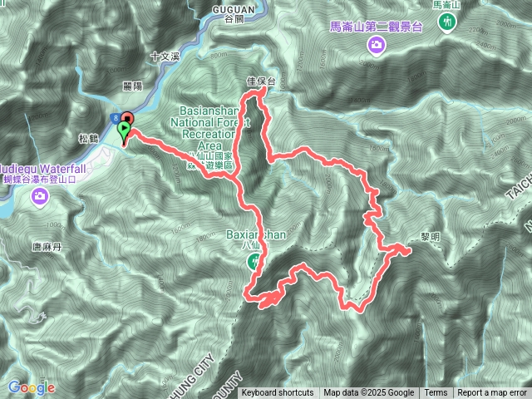Click the 黎明 place label
532x399 pixels.
coord(431,237)
